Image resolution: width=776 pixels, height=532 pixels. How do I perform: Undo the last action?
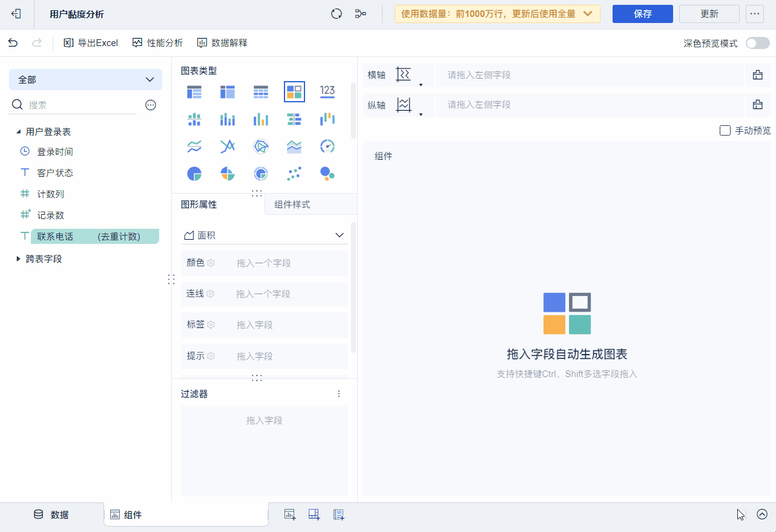13,42
